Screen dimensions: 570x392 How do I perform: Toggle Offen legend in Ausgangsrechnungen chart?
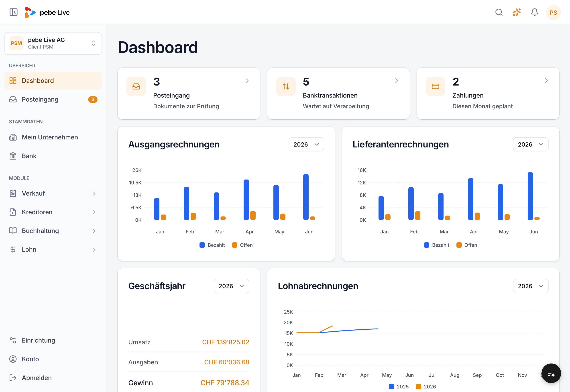[242, 245]
